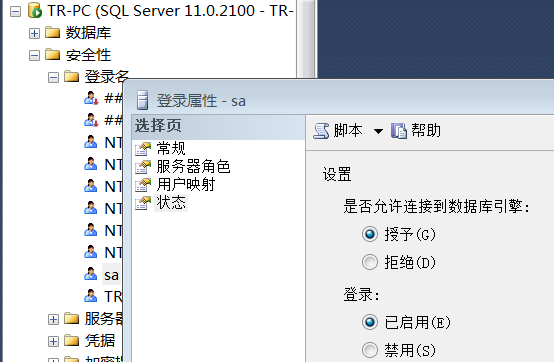Viewport: 554px width, 362px height.
Task: Select the 已启用(E) radio button
Action: click(x=370, y=322)
